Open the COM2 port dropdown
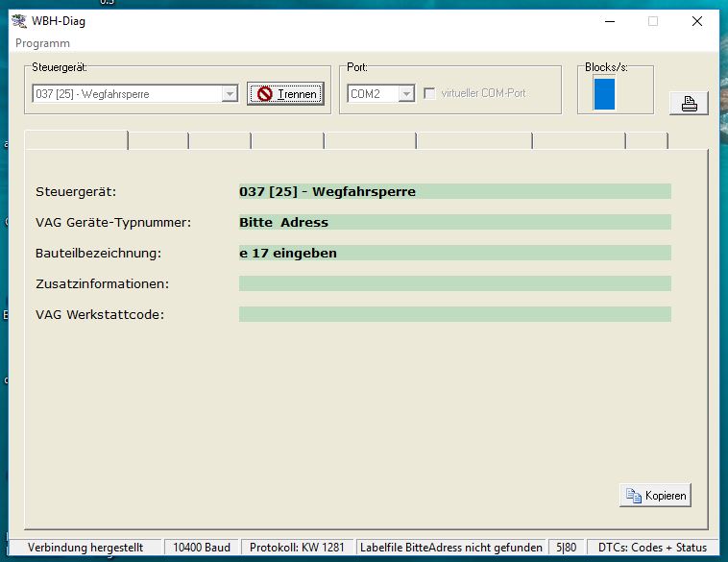The image size is (728, 562). [405, 93]
